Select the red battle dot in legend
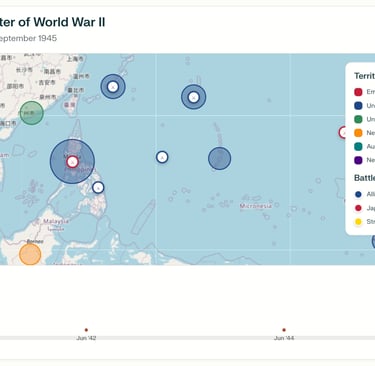This screenshot has width=375, height=366. point(358,208)
